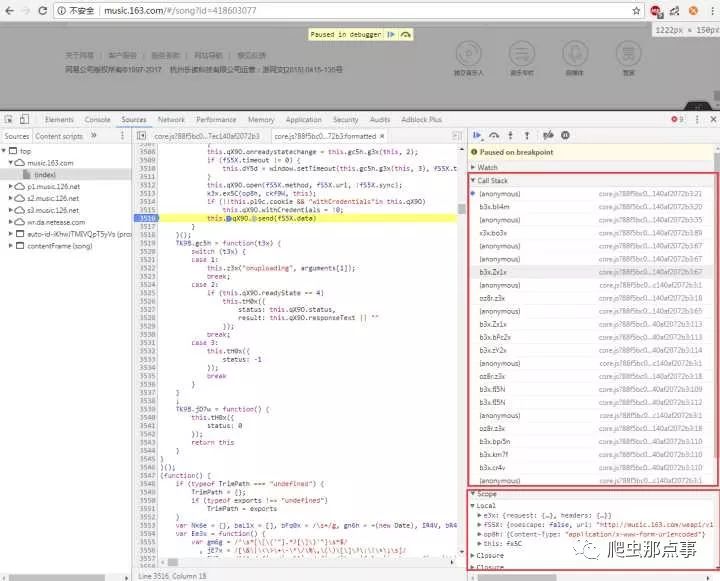Viewport: 720px width, 581px height.
Task: Select the b3x.bpi5n call stack frame
Action: pos(591,442)
